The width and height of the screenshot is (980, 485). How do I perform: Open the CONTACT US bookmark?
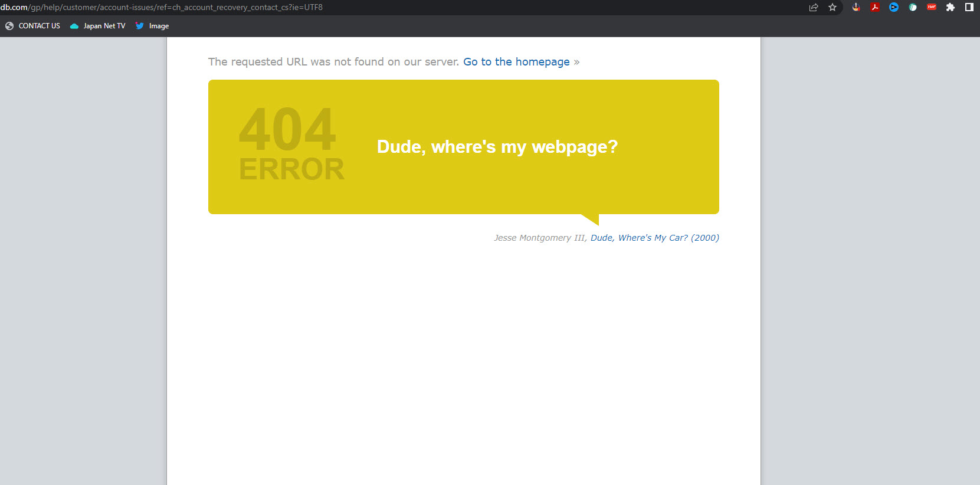pyautogui.click(x=33, y=26)
